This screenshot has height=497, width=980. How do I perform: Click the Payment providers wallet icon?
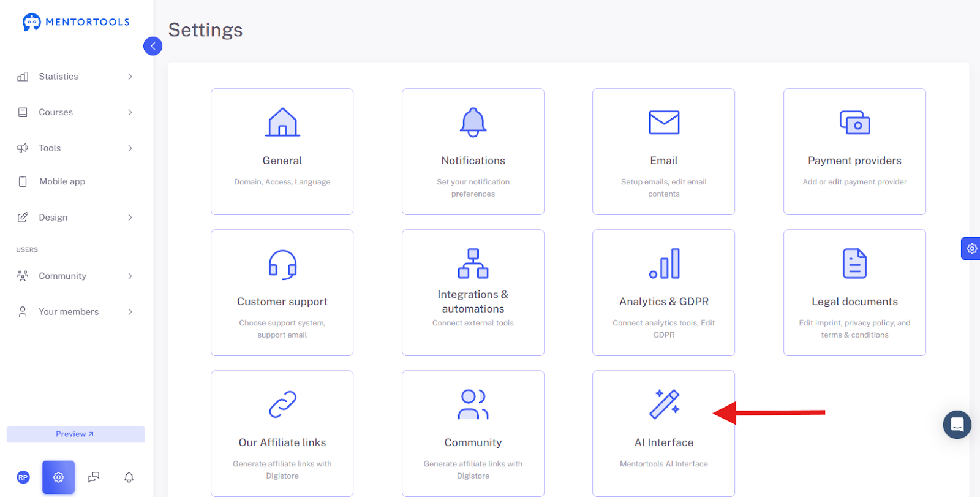pyautogui.click(x=855, y=123)
